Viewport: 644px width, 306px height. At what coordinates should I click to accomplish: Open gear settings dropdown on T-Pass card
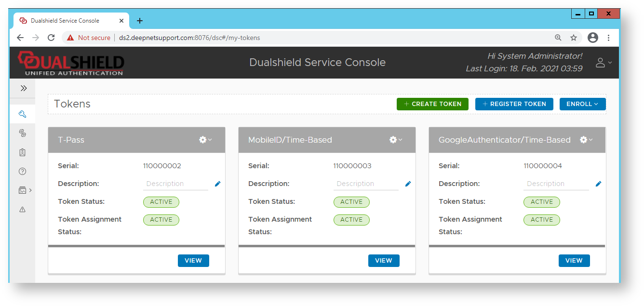pos(205,140)
